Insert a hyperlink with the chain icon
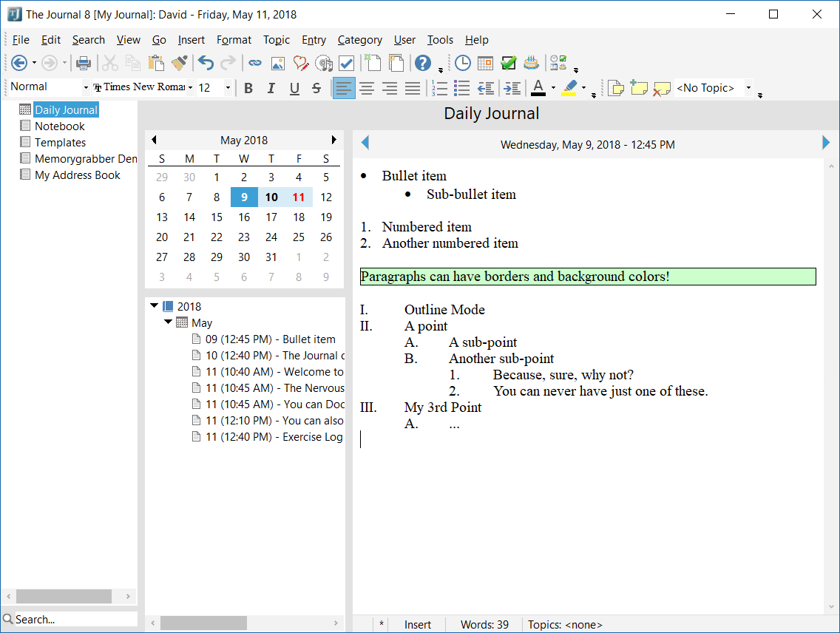840x633 pixels. coord(255,63)
